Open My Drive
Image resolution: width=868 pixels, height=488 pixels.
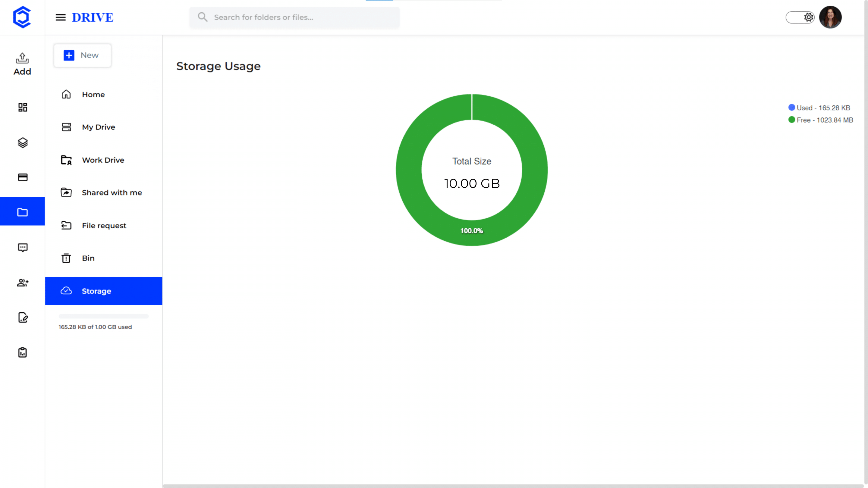[104, 127]
